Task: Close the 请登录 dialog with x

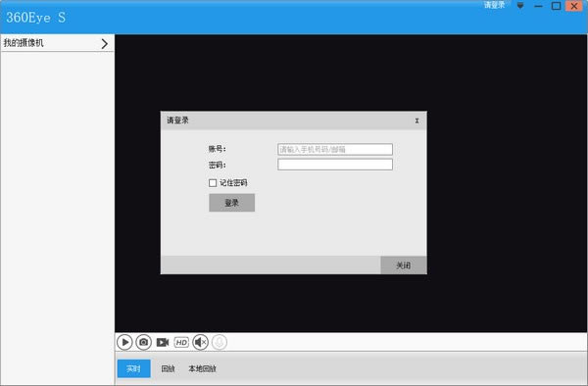Action: (416, 121)
